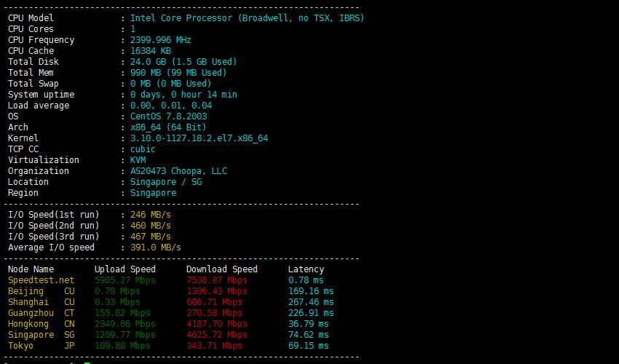Viewport: 619px width, 364px height.
Task: Click the Shanghai latency 267.46 ms
Action: [x=311, y=302]
